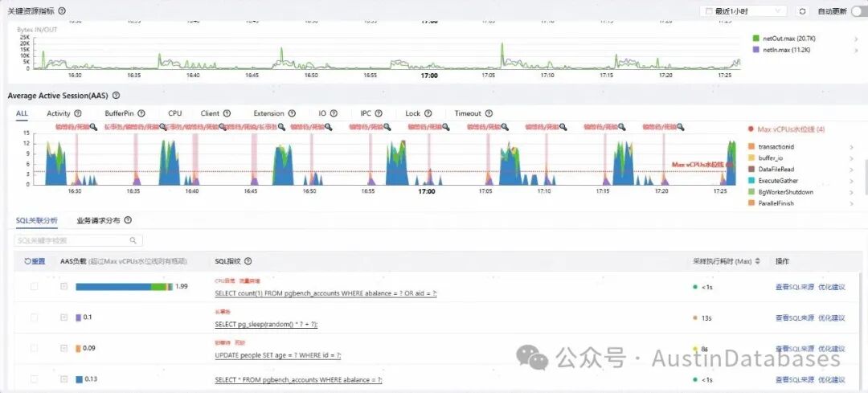Click the AAS load bar showing 1.99
868x393 pixels.
[x=124, y=286]
